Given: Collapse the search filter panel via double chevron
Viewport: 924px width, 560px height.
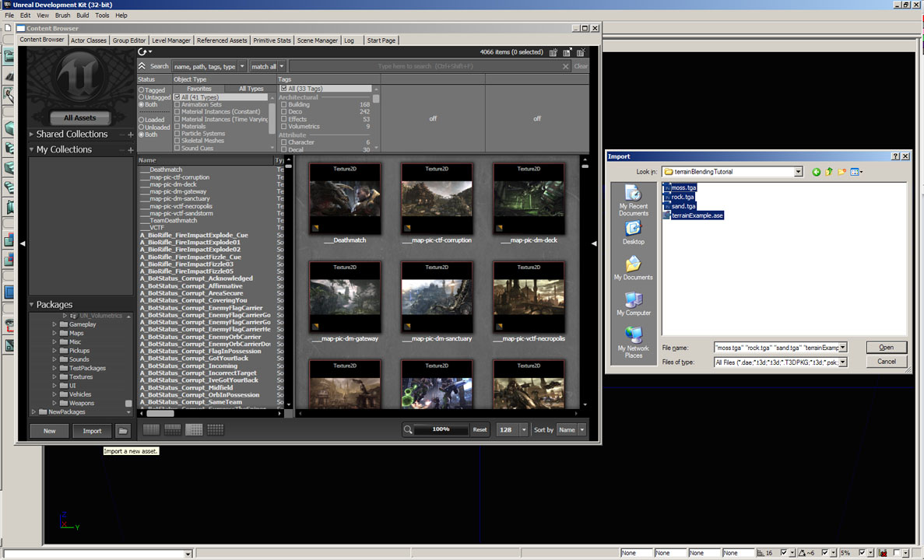Looking at the screenshot, I should click(x=142, y=66).
